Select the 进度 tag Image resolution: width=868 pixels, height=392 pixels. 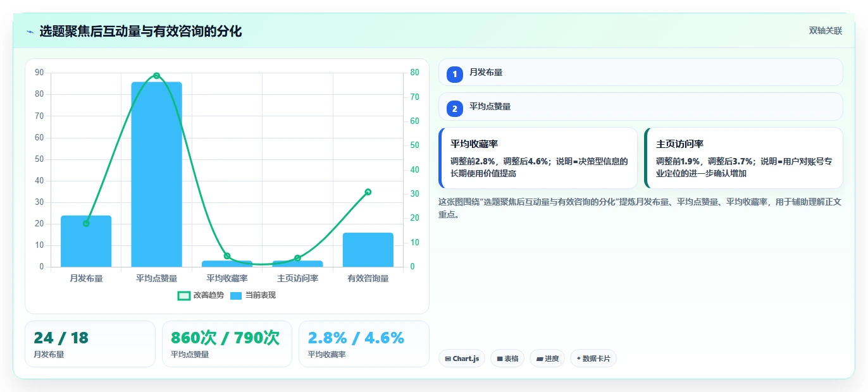click(x=547, y=358)
